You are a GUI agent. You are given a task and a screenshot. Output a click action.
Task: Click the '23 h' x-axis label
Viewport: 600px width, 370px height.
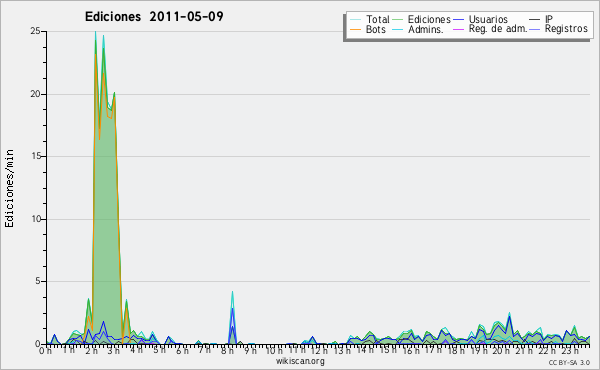tap(571, 350)
